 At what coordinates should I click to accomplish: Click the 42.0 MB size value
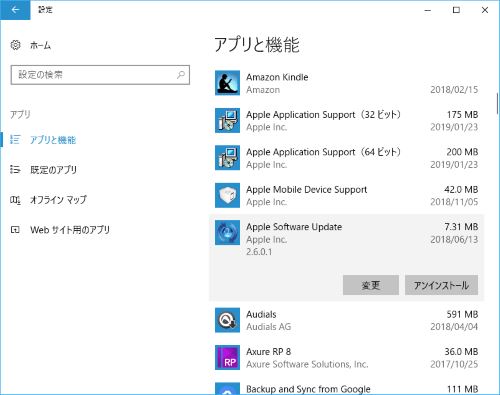point(461,190)
